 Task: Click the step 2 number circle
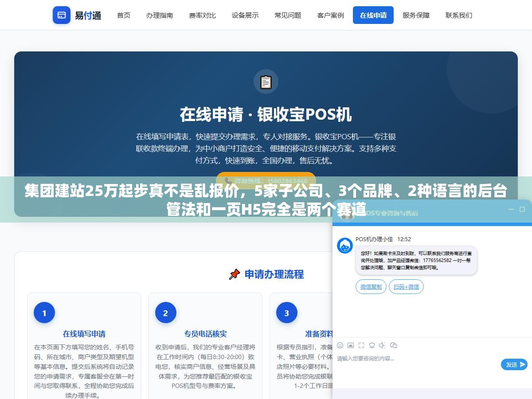[x=165, y=313]
